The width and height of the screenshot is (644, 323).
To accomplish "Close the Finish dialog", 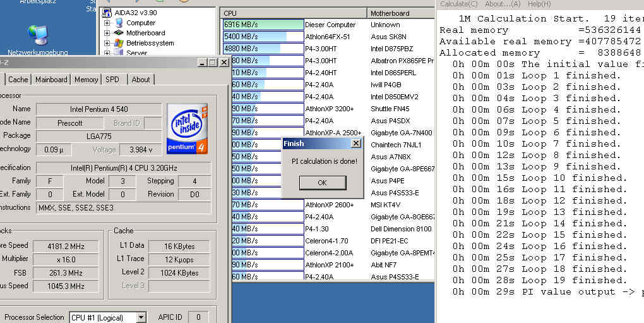I will coord(356,143).
